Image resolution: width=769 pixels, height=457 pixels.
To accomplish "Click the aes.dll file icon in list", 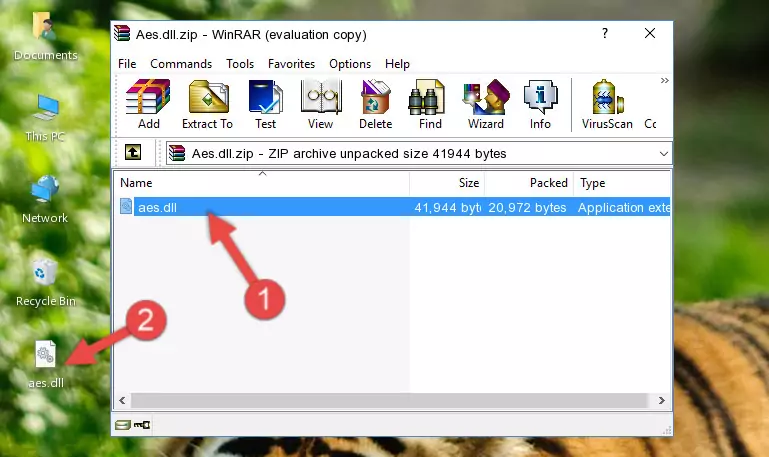I will [126, 206].
